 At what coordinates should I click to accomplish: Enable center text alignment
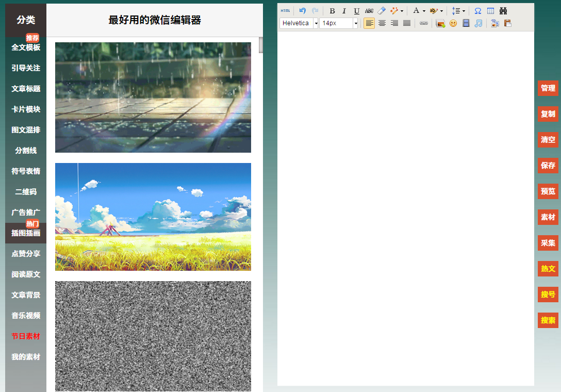click(x=382, y=23)
